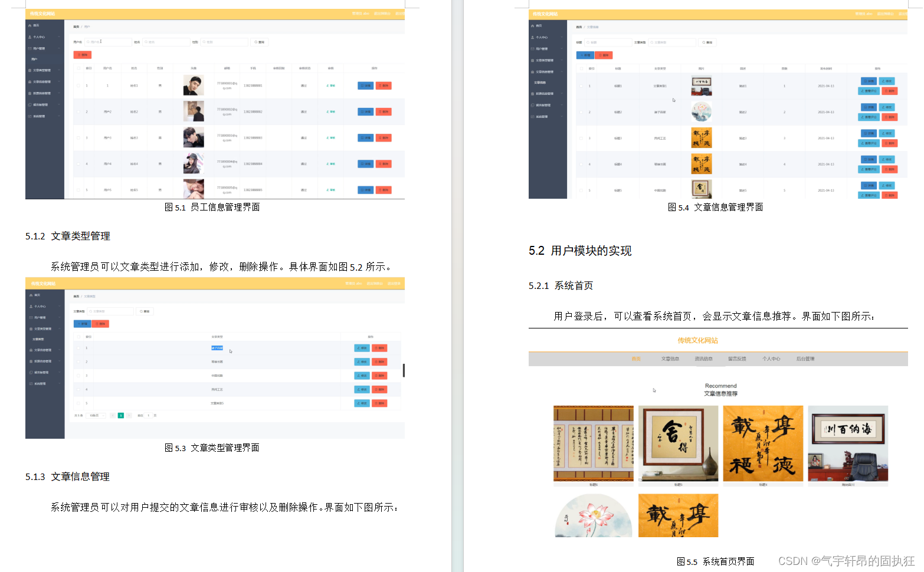Tick checkbox for article type row 4

pos(78,389)
